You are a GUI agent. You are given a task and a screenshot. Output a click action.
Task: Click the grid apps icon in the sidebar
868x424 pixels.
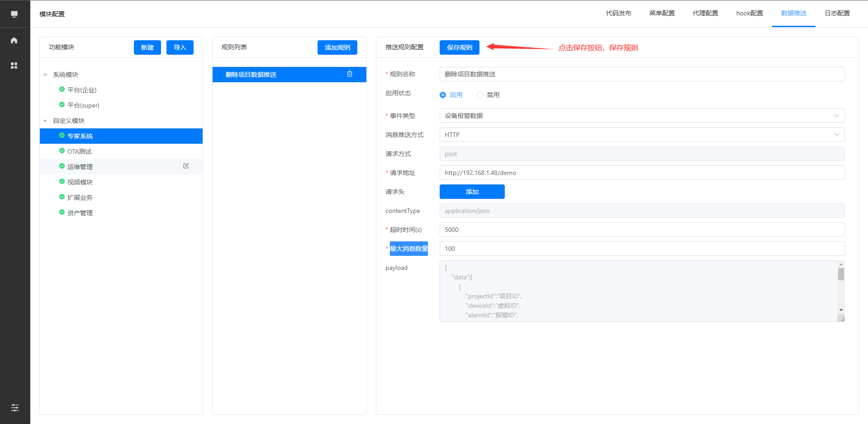tap(14, 66)
